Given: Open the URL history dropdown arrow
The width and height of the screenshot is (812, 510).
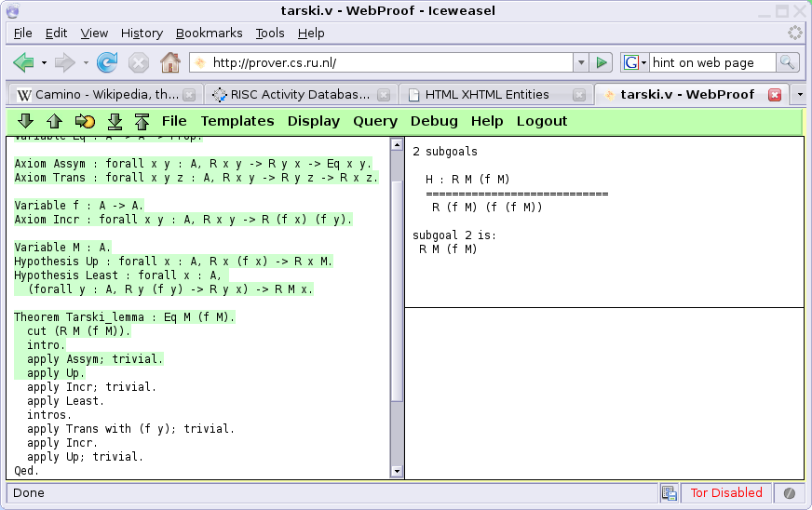Looking at the screenshot, I should (x=581, y=63).
